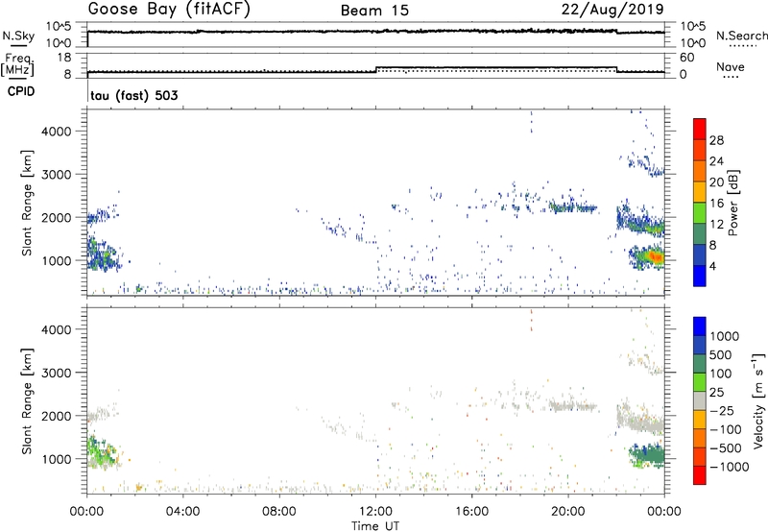Click the 'Goose Bay (fitACF)' plot title
This screenshot has width=768, height=532.
[x=169, y=9]
